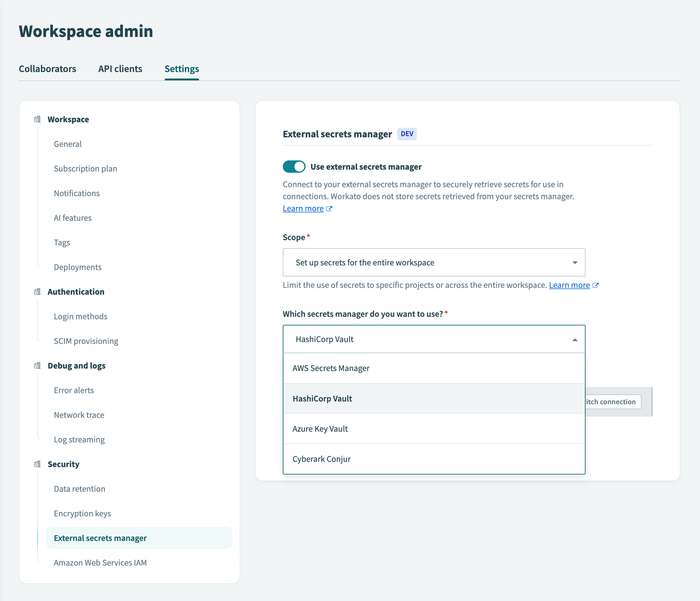
Task: Go to Log streaming settings
Action: click(79, 439)
